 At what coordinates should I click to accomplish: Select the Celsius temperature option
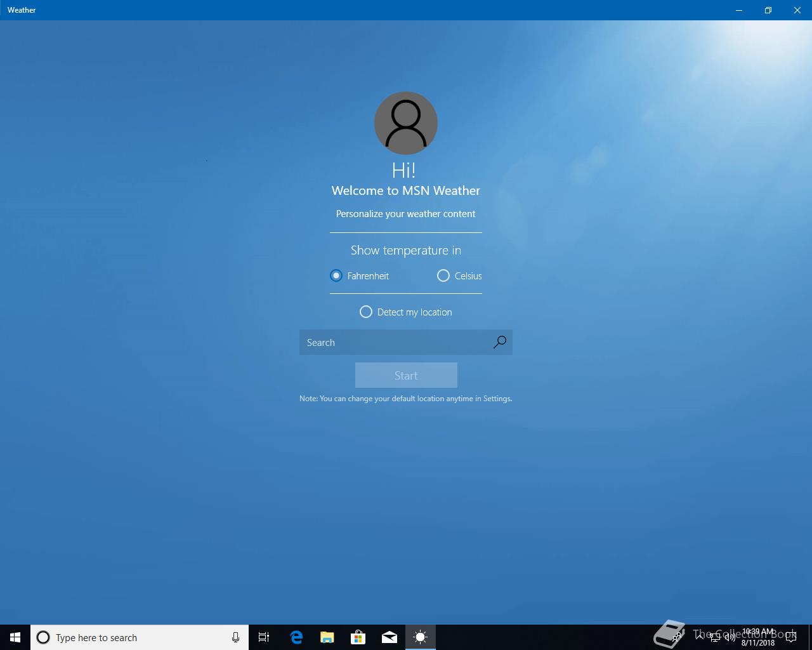[459, 275]
